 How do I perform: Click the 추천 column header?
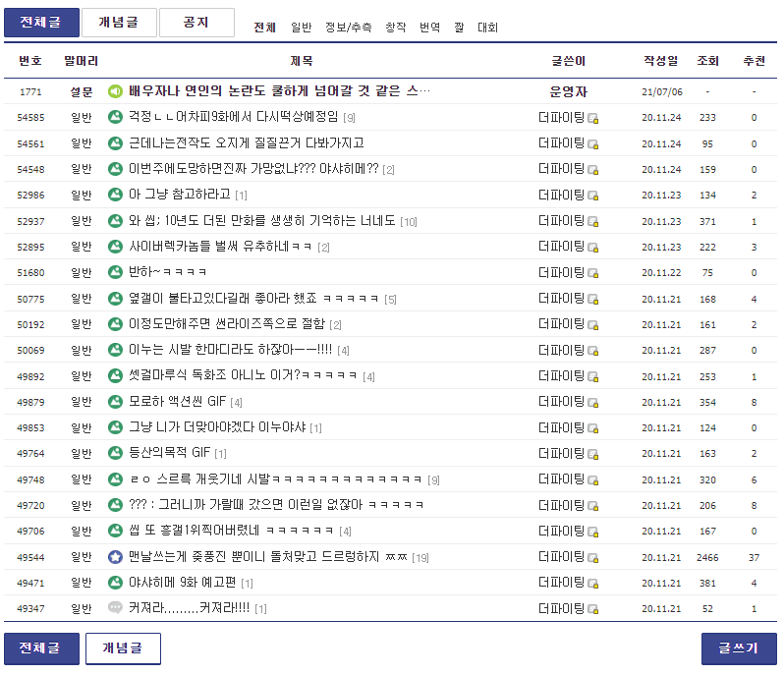point(754,61)
